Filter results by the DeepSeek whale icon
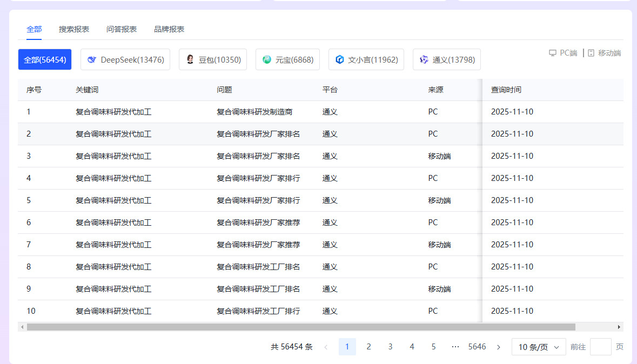This screenshot has height=364, width=637. tap(91, 59)
